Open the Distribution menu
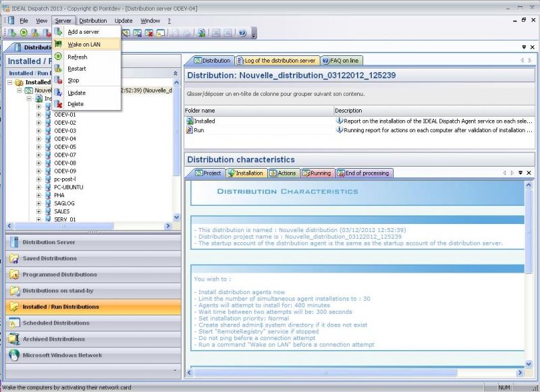This screenshot has width=540, height=392. pos(93,21)
